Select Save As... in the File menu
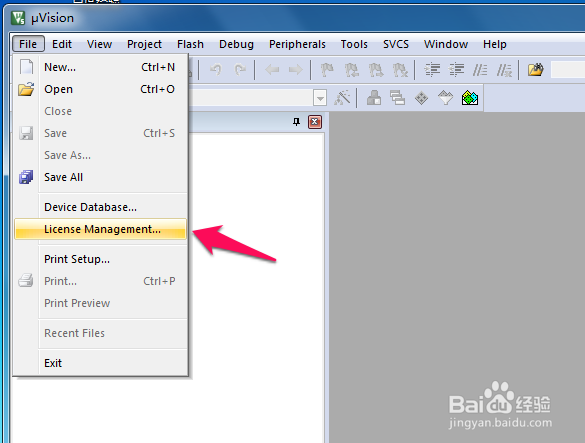The width and height of the screenshot is (585, 443). 100,155
